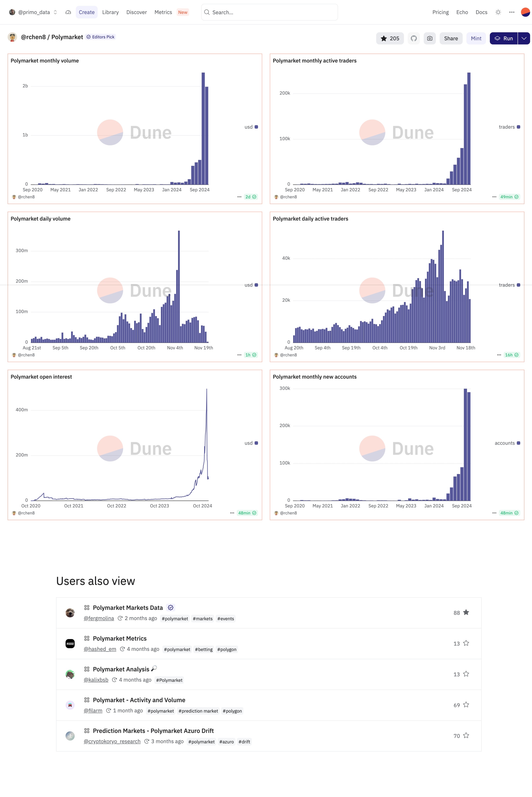Click the #events tag
This screenshot has width=532, height=797.
226,619
